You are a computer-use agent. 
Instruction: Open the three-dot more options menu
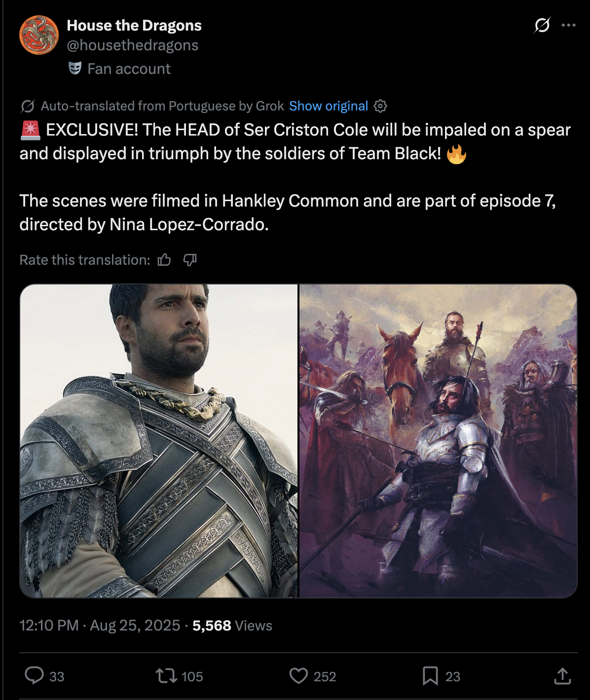(568, 25)
